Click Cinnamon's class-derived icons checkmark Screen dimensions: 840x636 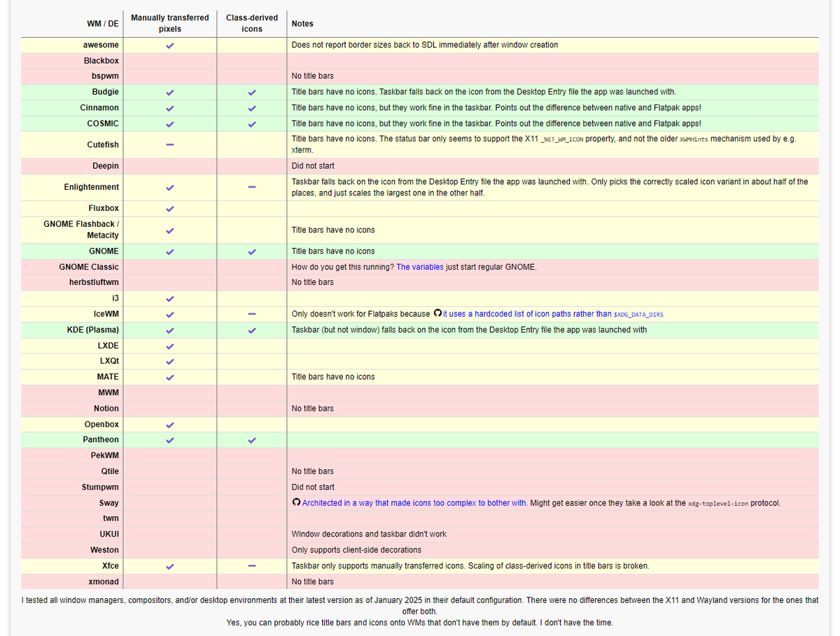252,109
